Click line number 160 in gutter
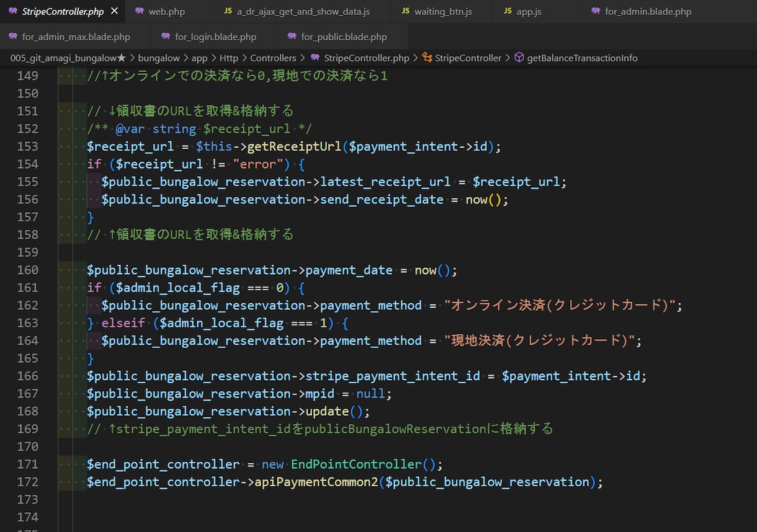757x532 pixels. pos(27,270)
